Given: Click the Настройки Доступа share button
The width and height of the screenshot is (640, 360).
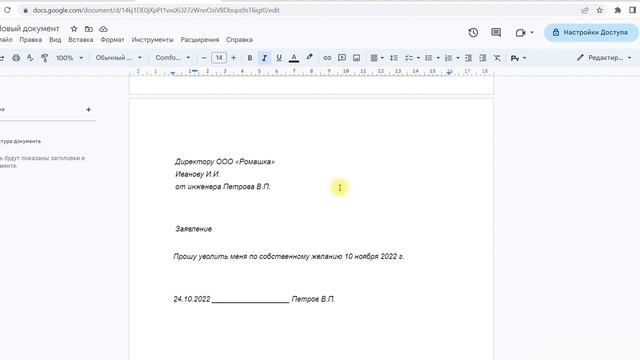Looking at the screenshot, I should [x=591, y=32].
